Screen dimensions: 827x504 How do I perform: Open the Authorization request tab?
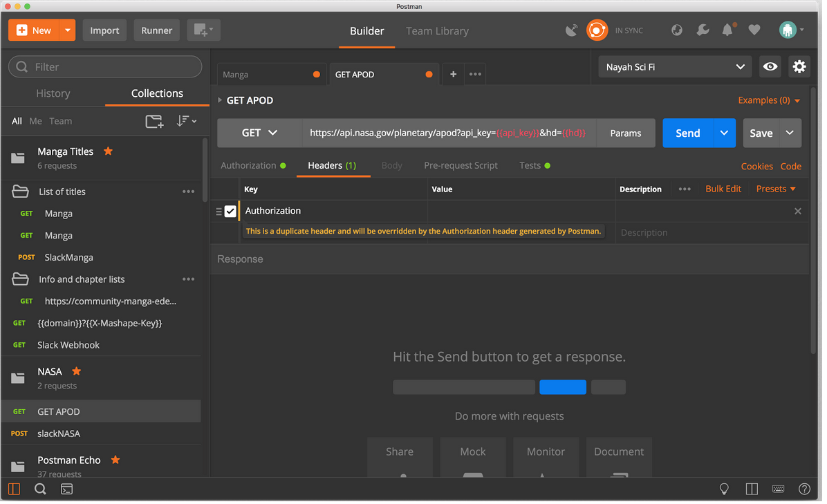point(253,165)
